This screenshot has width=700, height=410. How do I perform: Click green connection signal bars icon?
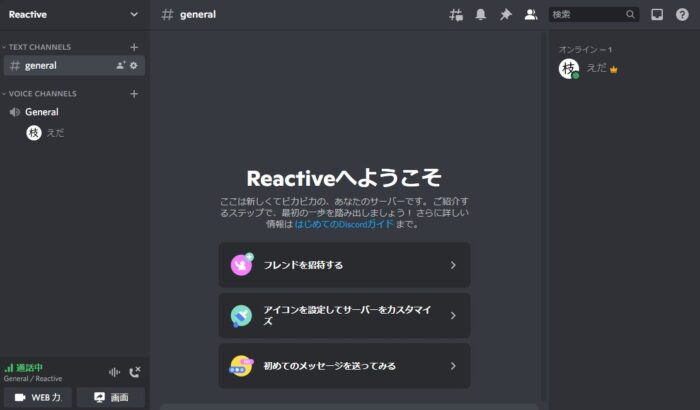9,368
